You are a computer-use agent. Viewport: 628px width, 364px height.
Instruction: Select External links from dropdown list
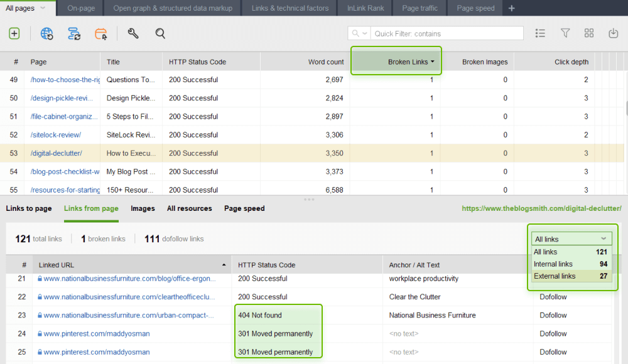pyautogui.click(x=555, y=276)
